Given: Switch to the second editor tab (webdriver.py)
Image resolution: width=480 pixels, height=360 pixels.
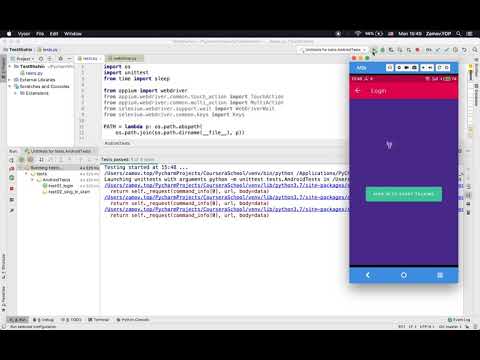Looking at the screenshot, I should (124, 59).
